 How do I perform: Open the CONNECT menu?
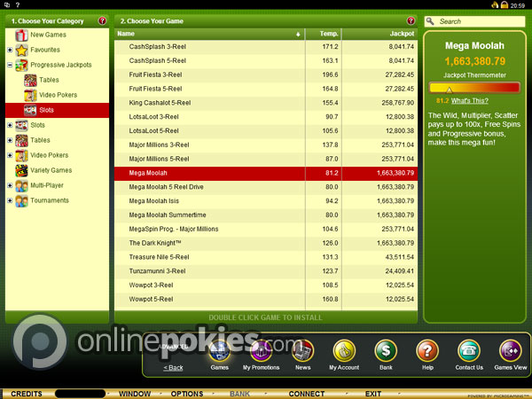click(307, 394)
